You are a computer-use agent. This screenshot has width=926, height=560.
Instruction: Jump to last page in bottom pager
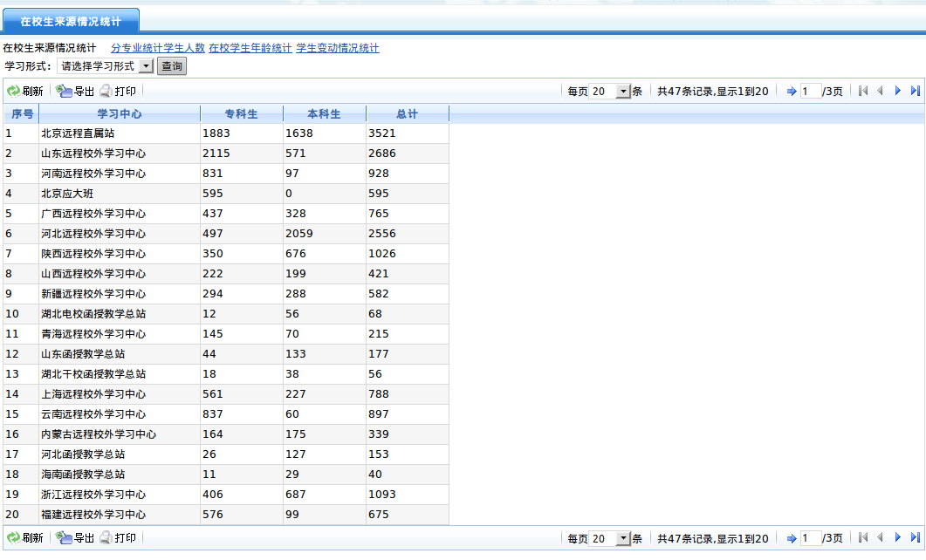pos(915,539)
